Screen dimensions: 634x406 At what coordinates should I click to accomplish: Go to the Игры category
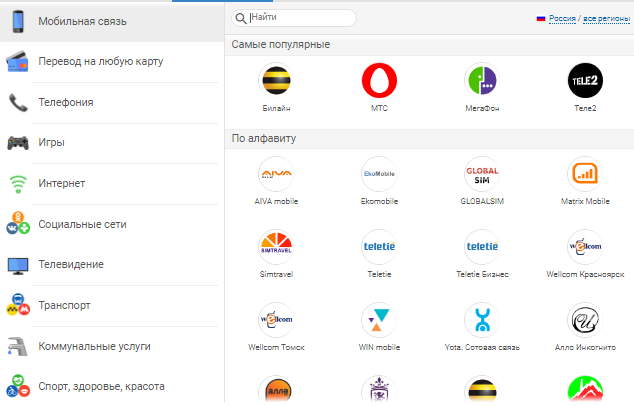point(112,143)
